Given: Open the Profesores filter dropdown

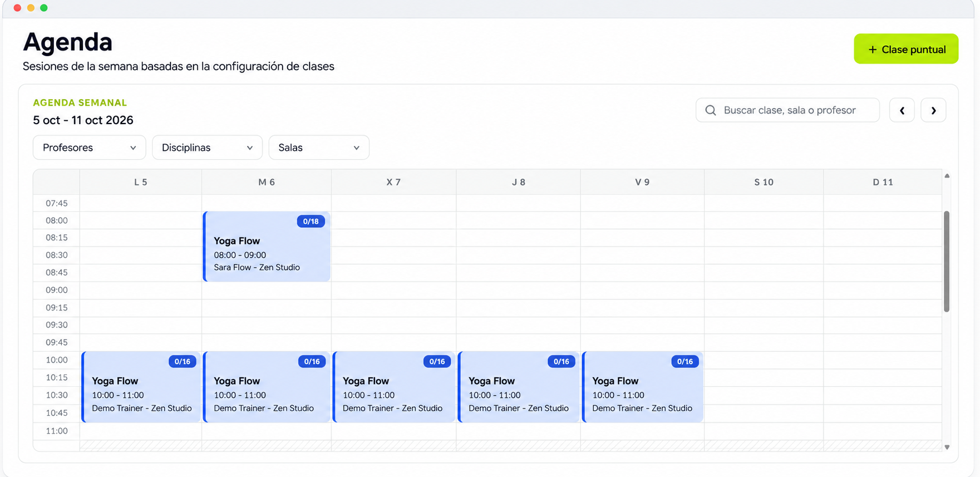Looking at the screenshot, I should coord(89,147).
